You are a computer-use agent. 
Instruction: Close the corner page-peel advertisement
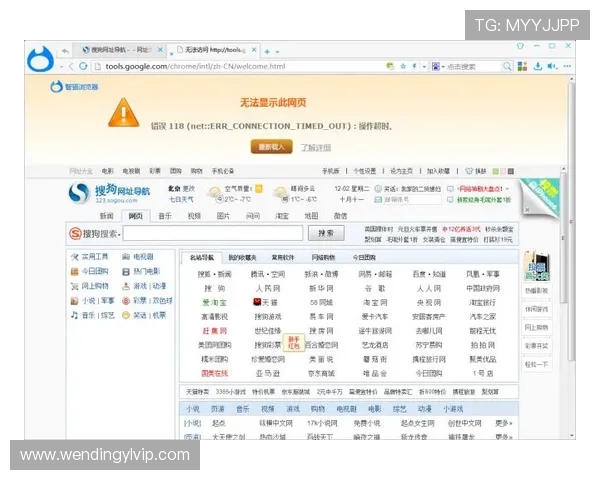coord(527,209)
